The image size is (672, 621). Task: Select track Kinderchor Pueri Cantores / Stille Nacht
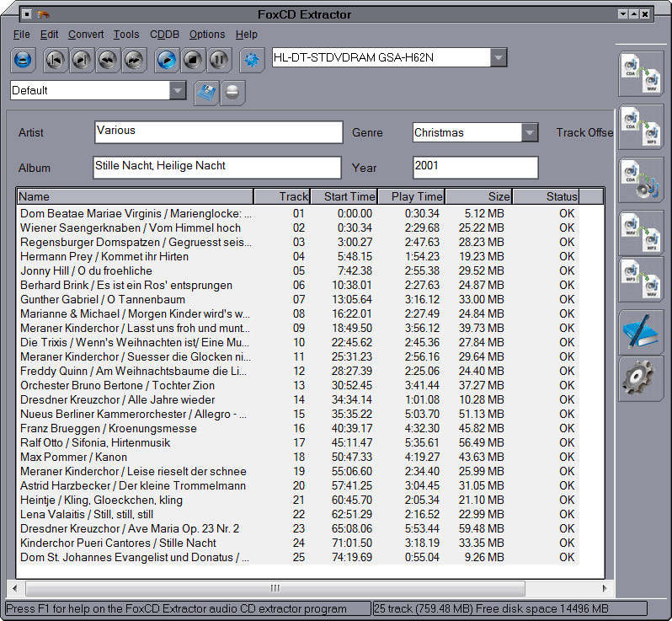pos(299,543)
